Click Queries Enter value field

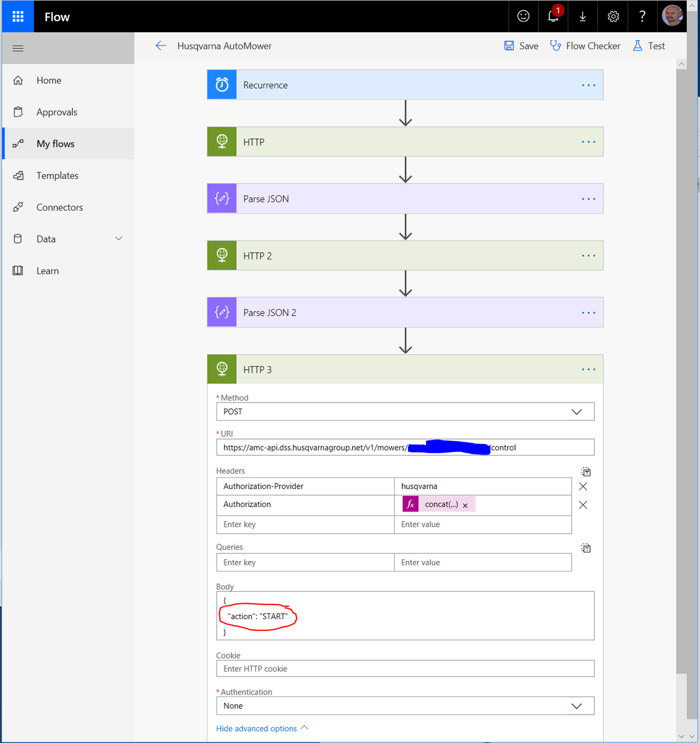(x=483, y=562)
